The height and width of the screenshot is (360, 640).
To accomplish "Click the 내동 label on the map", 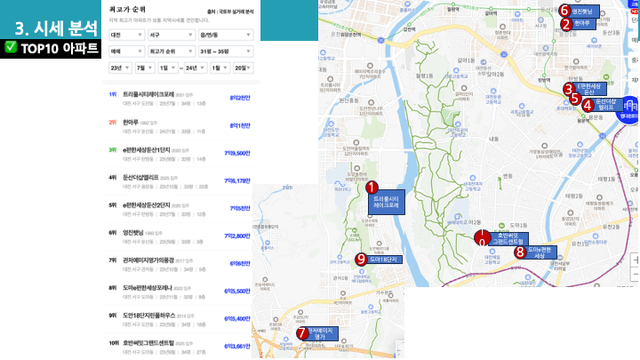I will click(493, 139).
